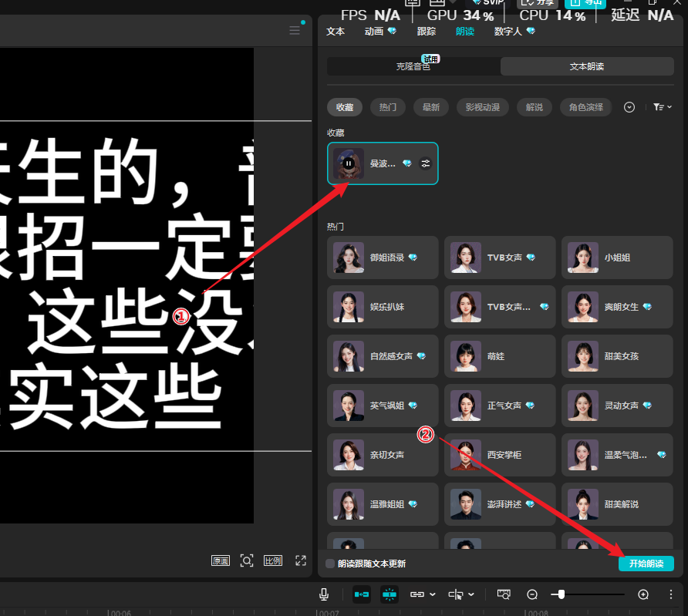
Task: Enable 朗读跟随文本更新 checkbox
Action: (x=330, y=564)
